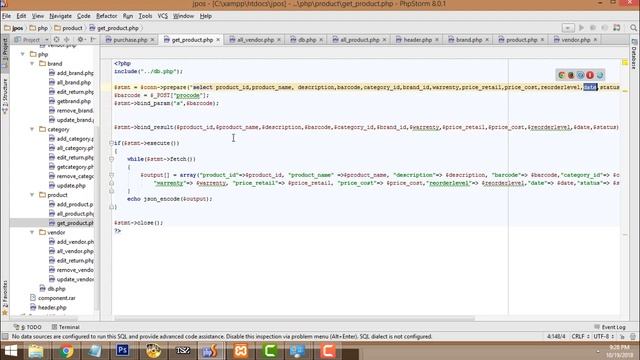Click the yellow inspection status indicator
Screen dimensions: 640x360
tap(625, 62)
